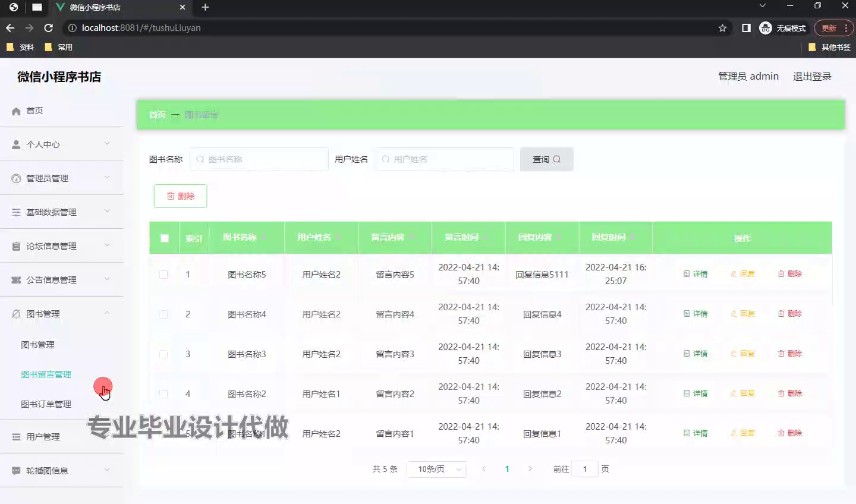This screenshot has height=504, width=856.
Task: Click the 查询 search button
Action: click(x=546, y=159)
